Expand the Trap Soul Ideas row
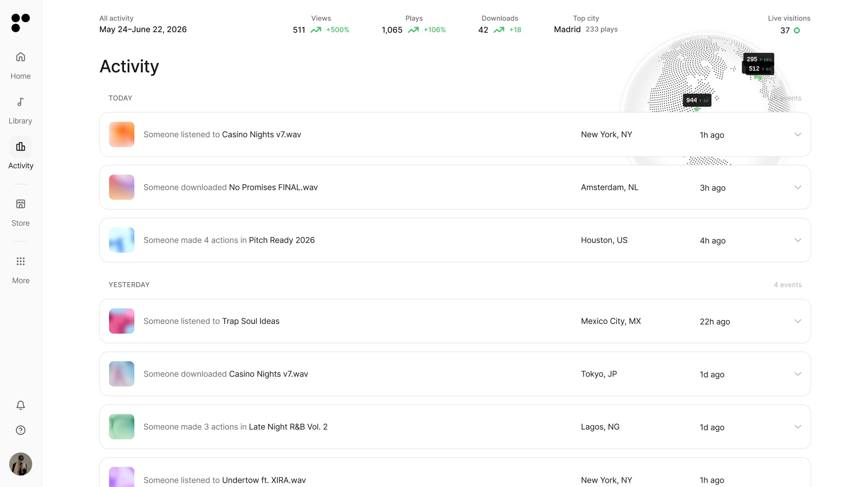Screen dimensions: 868x487 coord(798,321)
